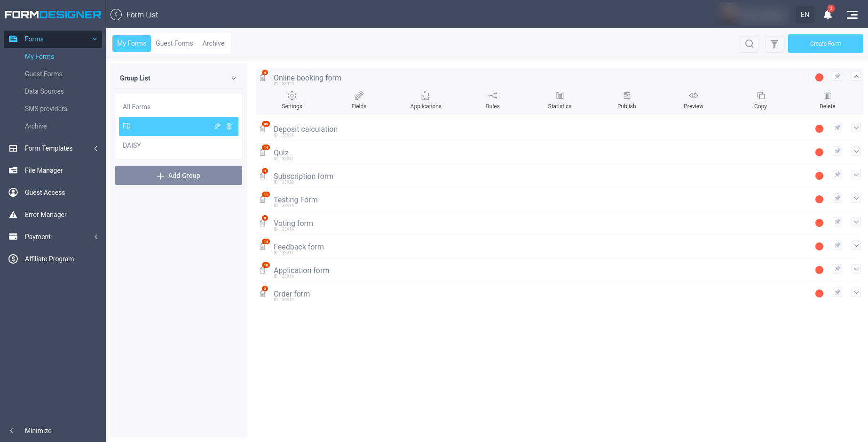Open Settings for the Online booking form
Screen dimensions: 868x442
click(x=292, y=99)
